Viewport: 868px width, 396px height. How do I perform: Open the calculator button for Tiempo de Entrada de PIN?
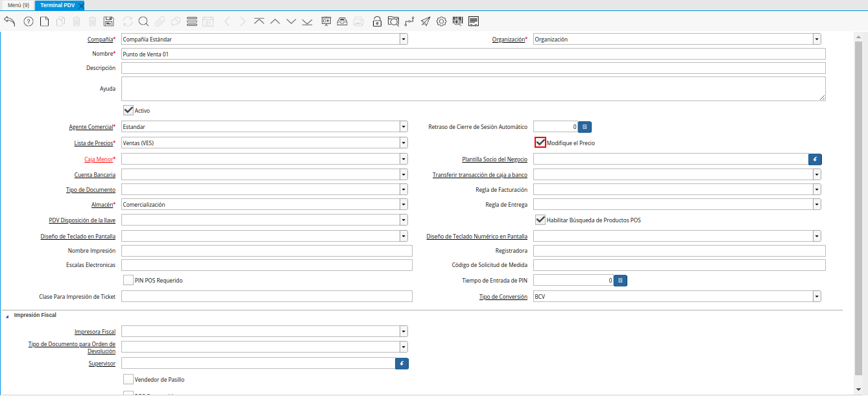coord(620,281)
